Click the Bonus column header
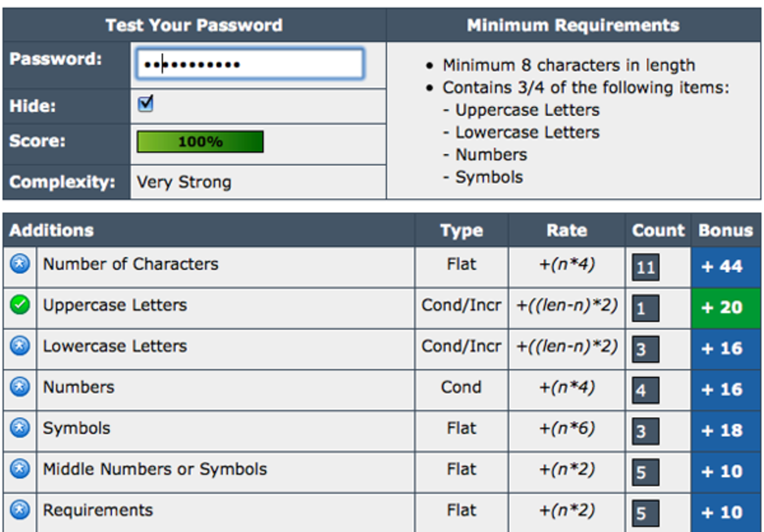The height and width of the screenshot is (532, 764). tap(726, 231)
